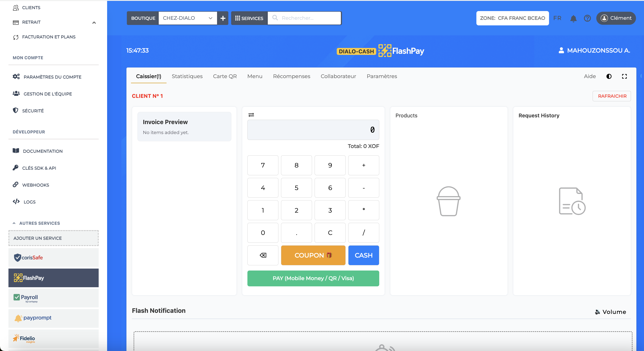Open the CHEZ-DIALO boutique dropdown
644x351 pixels.
pos(188,18)
